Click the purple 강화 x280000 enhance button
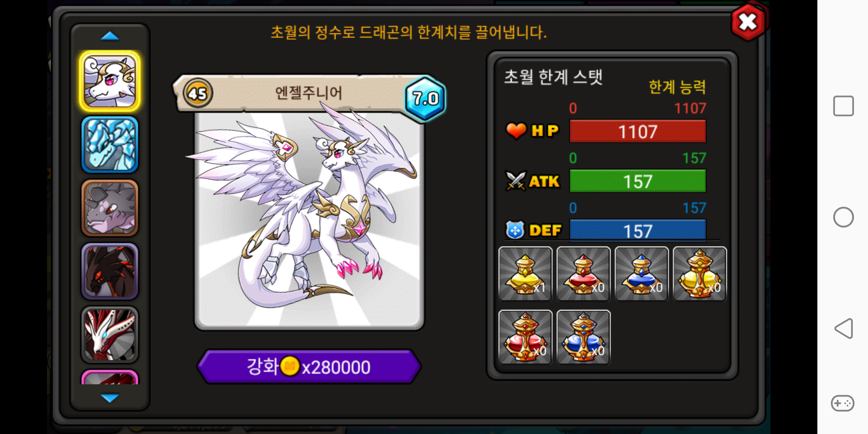868x434 pixels. [x=309, y=366]
